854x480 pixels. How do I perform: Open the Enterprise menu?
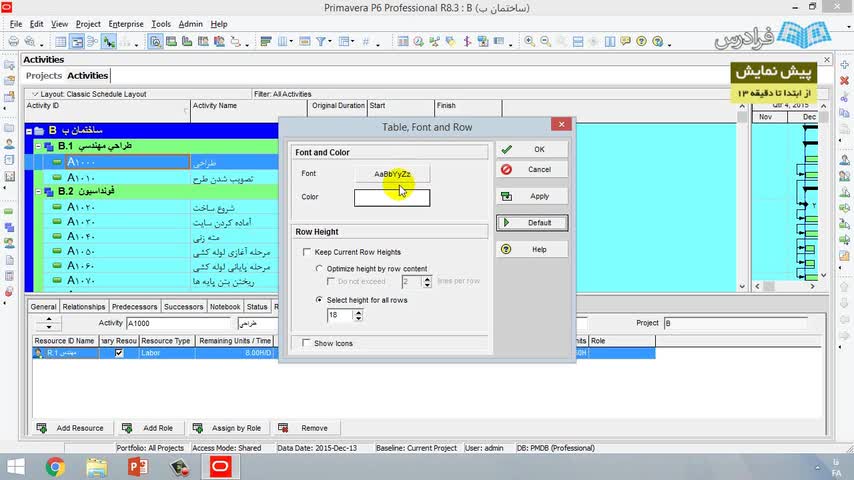(x=126, y=24)
